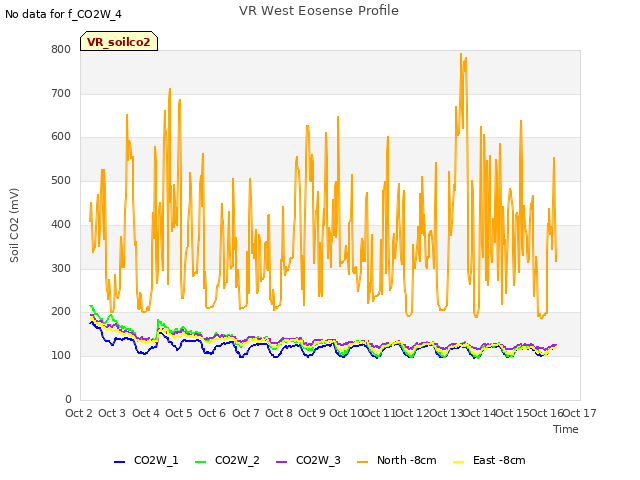Click the VR_soilco2 label box

pos(119,41)
